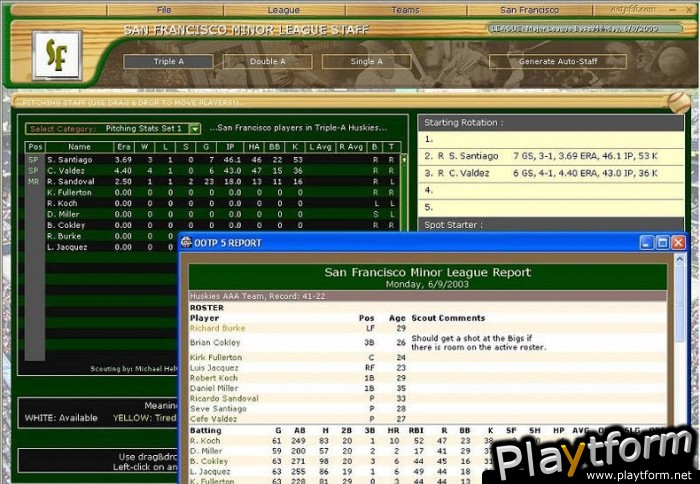
Task: Open the File menu
Action: click(164, 10)
